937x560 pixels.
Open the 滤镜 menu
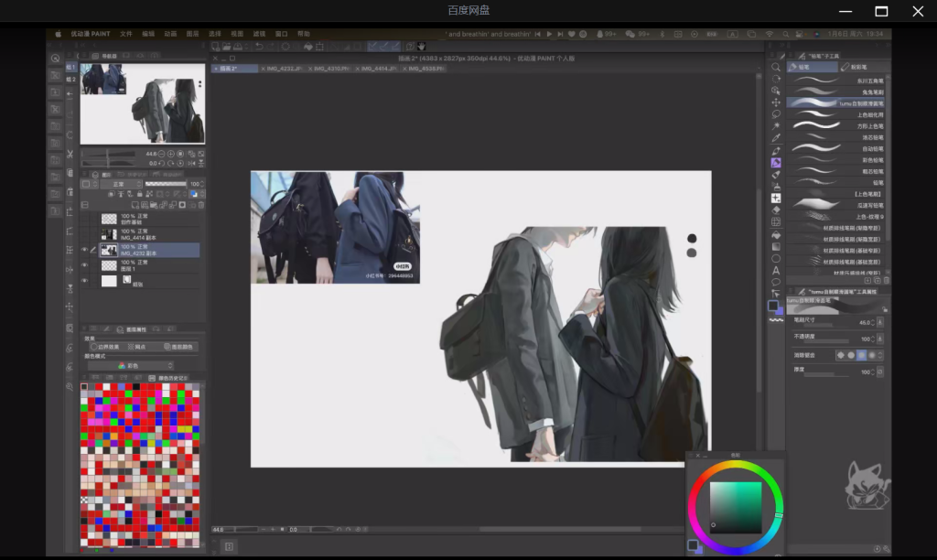[x=259, y=34]
